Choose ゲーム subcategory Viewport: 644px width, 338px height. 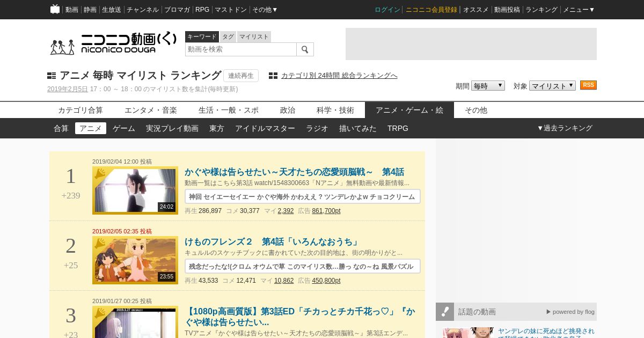tap(124, 128)
